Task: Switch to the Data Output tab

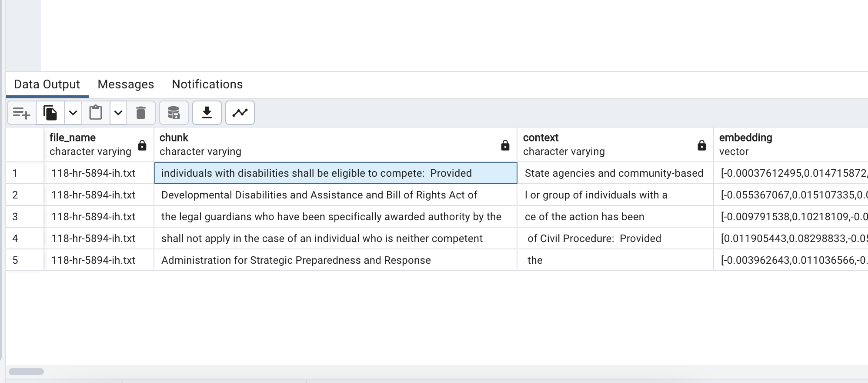Action: 47,84
